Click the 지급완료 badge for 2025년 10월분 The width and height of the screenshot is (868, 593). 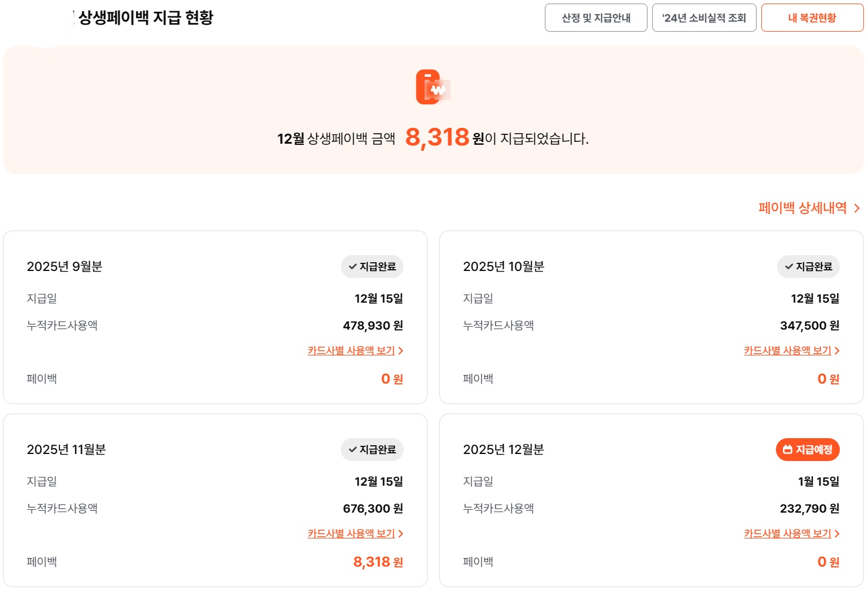(808, 267)
